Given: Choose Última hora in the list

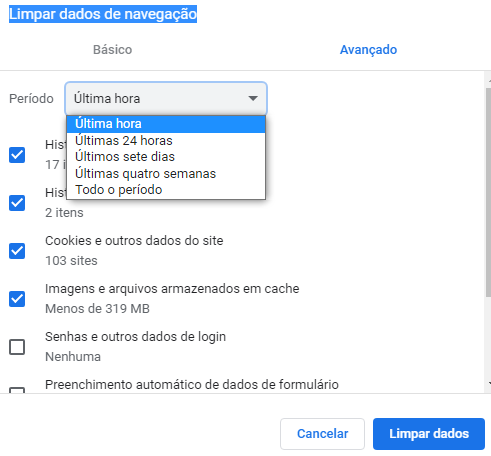Looking at the screenshot, I should pos(166,124).
